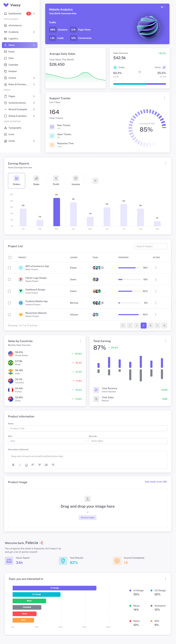Switch to the Profit earnings tab
This screenshot has width=176, height=644.
coord(56,181)
